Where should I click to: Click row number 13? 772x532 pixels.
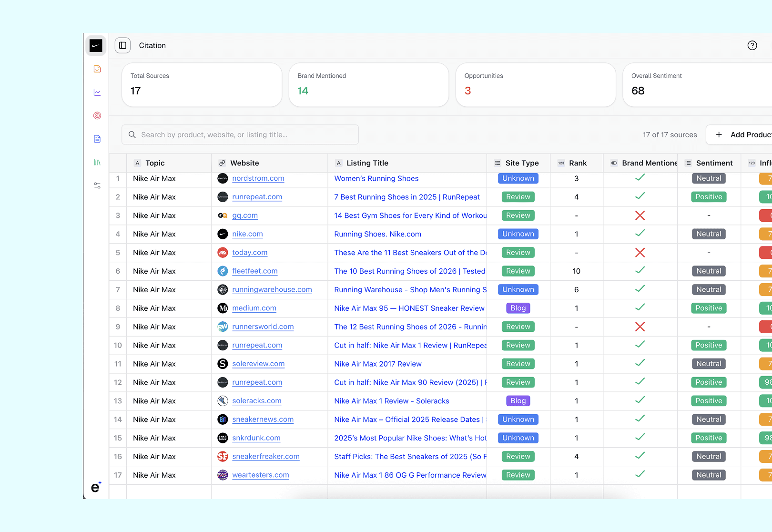click(x=118, y=401)
